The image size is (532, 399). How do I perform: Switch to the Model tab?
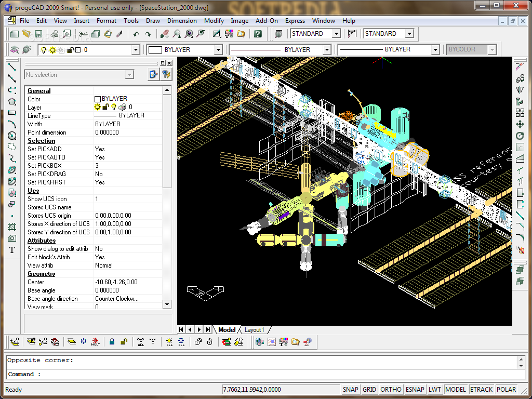coord(227,330)
